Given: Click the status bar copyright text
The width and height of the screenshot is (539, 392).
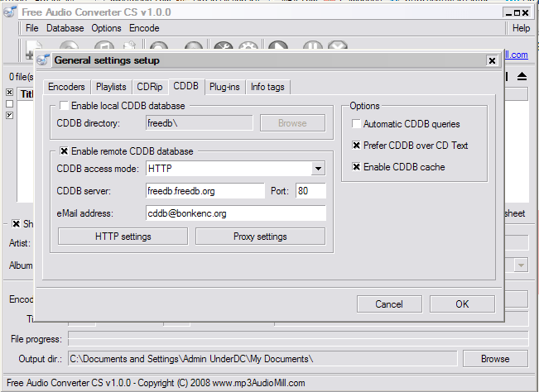Looking at the screenshot, I should (x=156, y=383).
